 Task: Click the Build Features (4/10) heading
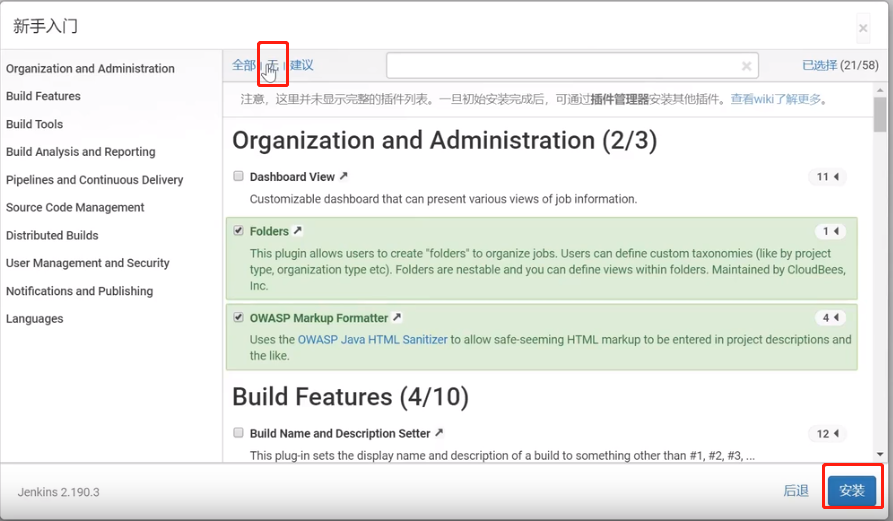click(x=350, y=397)
